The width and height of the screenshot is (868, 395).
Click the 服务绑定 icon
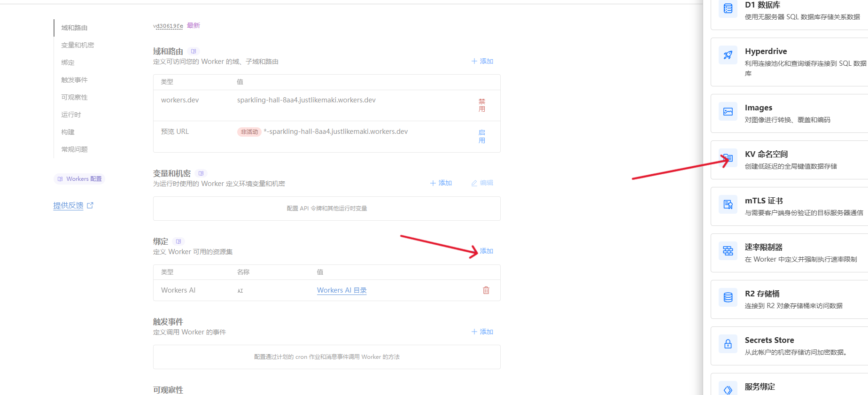point(728,389)
